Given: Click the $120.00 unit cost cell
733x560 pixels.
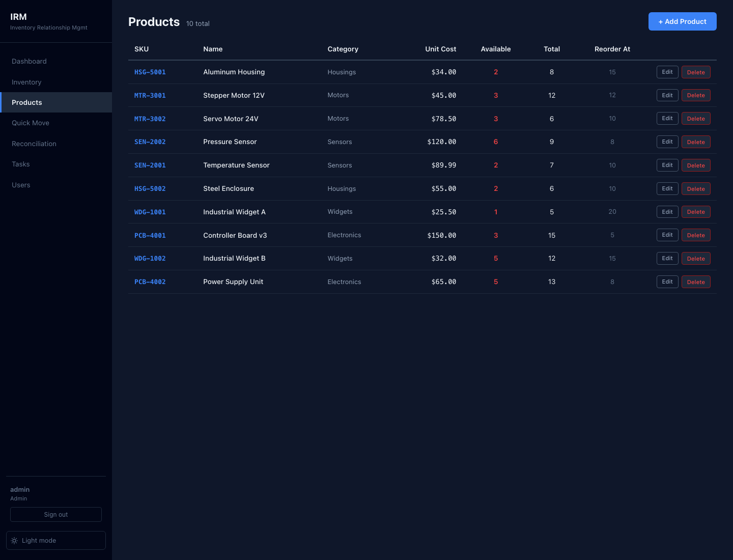Looking at the screenshot, I should [x=441, y=142].
